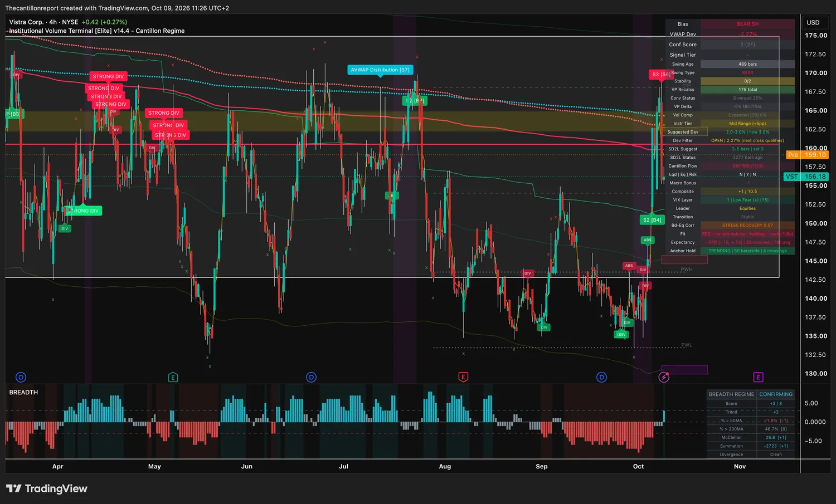Image resolution: width=836 pixels, height=504 pixels.
Task: Click the Stability value 0/2
Action: click(x=747, y=81)
